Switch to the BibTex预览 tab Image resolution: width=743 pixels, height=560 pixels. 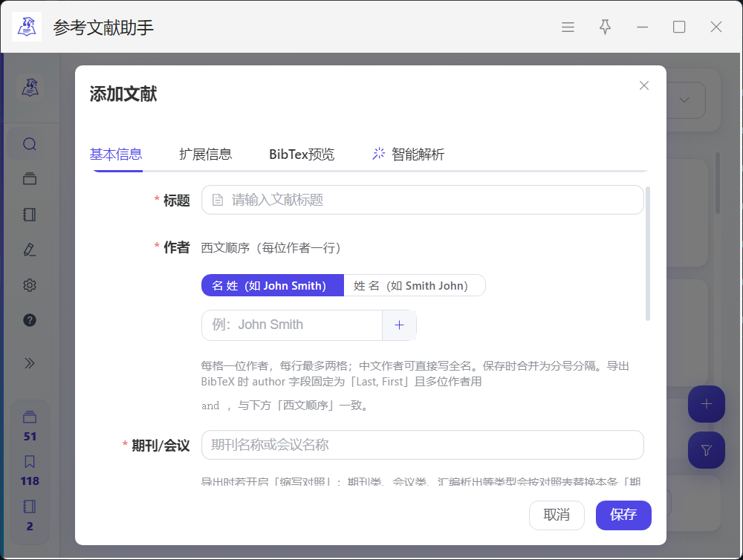click(x=302, y=154)
